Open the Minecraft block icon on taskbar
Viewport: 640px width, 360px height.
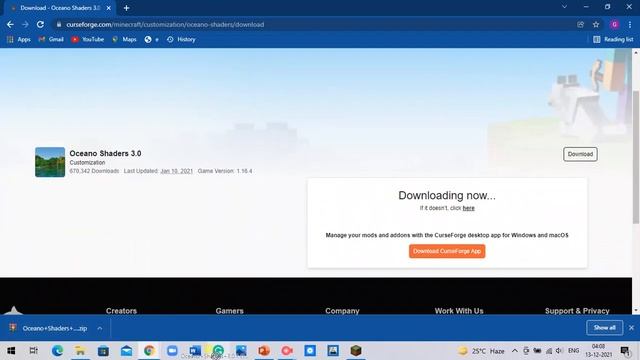tap(356, 351)
